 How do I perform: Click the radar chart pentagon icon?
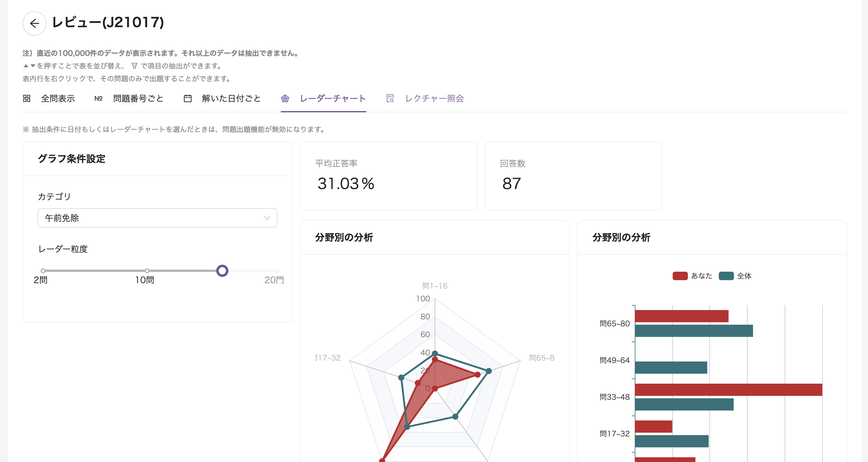285,98
